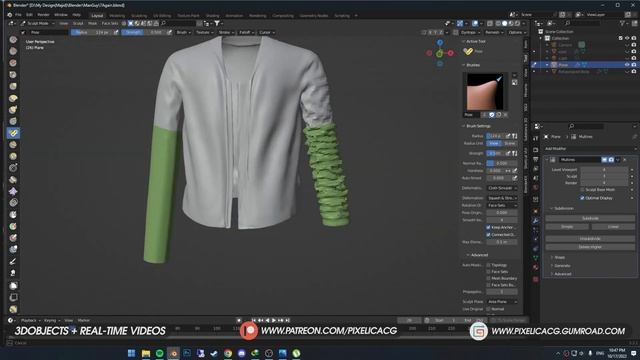Open the Cursor dropdown in the header
This screenshot has width=640, height=360.
point(267,32)
